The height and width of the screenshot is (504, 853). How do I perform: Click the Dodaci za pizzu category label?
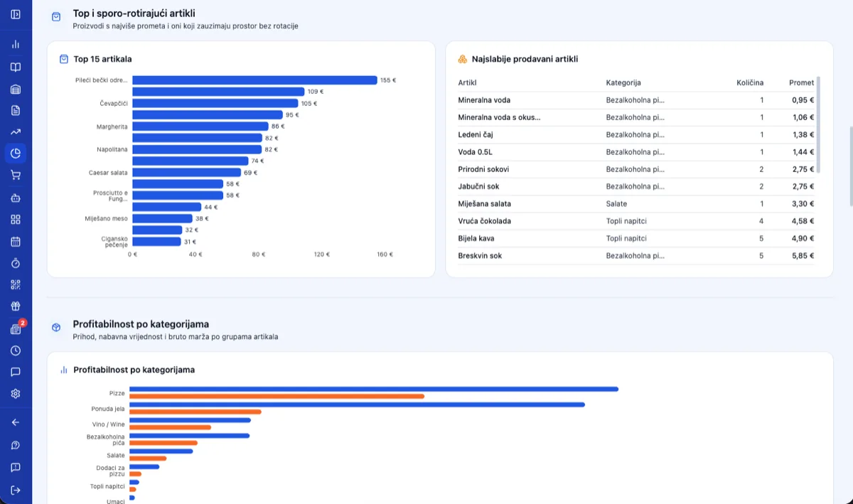pos(110,470)
